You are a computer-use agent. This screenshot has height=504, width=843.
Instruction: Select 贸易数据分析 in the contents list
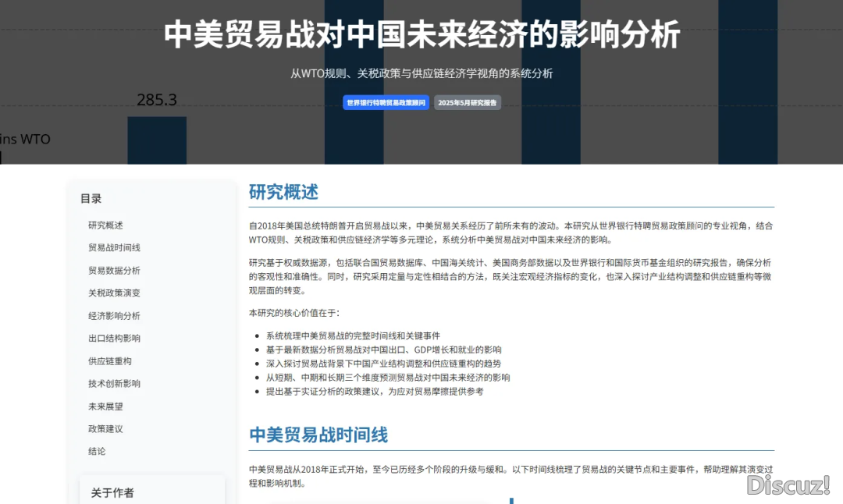tap(114, 270)
